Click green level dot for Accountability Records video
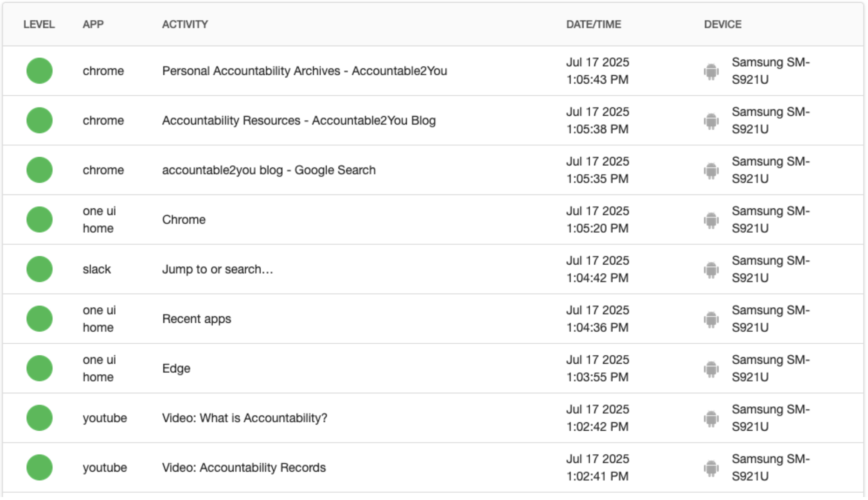Screen dimensions: 868x500 (39, 468)
